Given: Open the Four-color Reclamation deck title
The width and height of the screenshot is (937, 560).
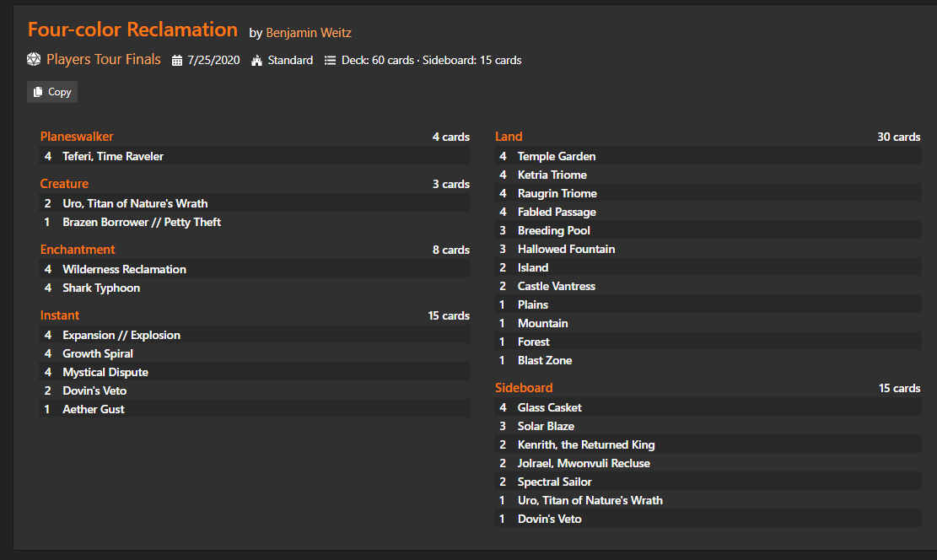Looking at the screenshot, I should (x=132, y=30).
